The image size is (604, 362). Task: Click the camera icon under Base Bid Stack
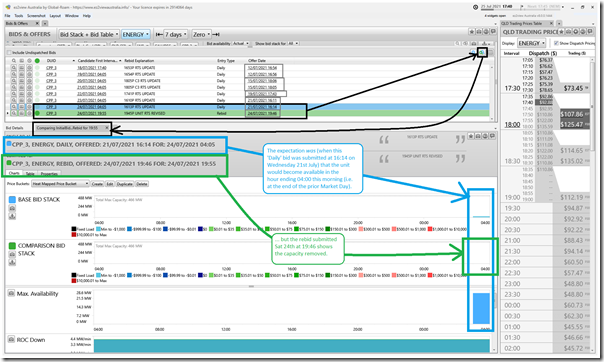pos(12,208)
